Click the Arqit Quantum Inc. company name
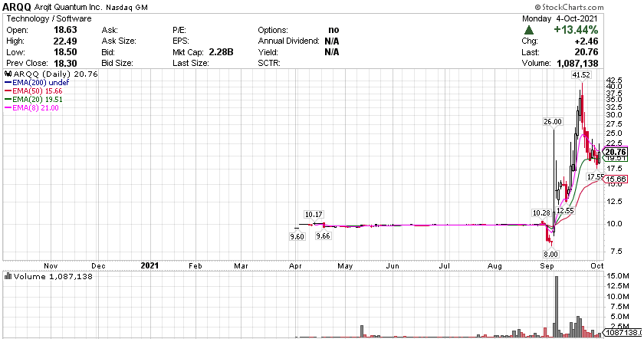Image resolution: width=644 pixels, height=339 pixels. [x=68, y=8]
